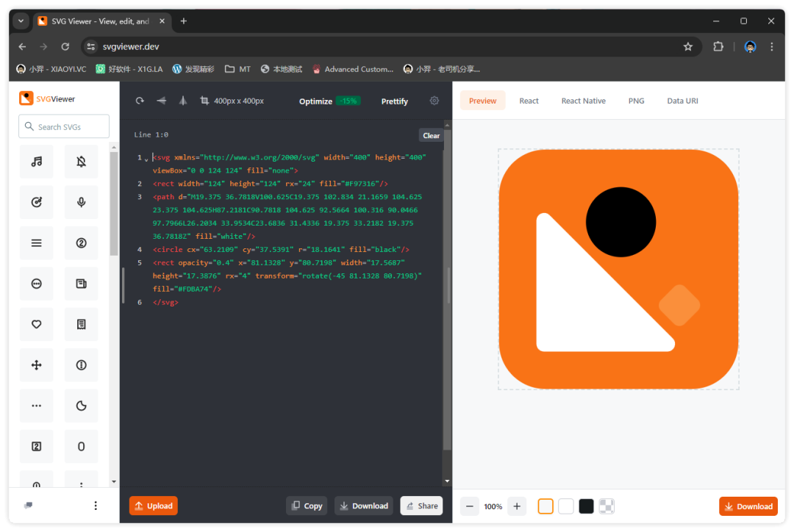Viewport: 794px width, 532px height.
Task: Zoom in the preview with plus button
Action: pyautogui.click(x=517, y=506)
